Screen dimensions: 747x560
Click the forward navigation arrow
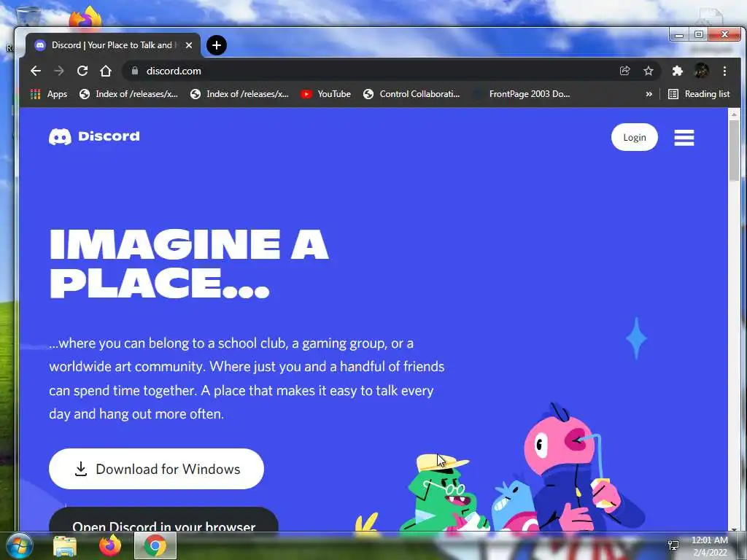59,71
